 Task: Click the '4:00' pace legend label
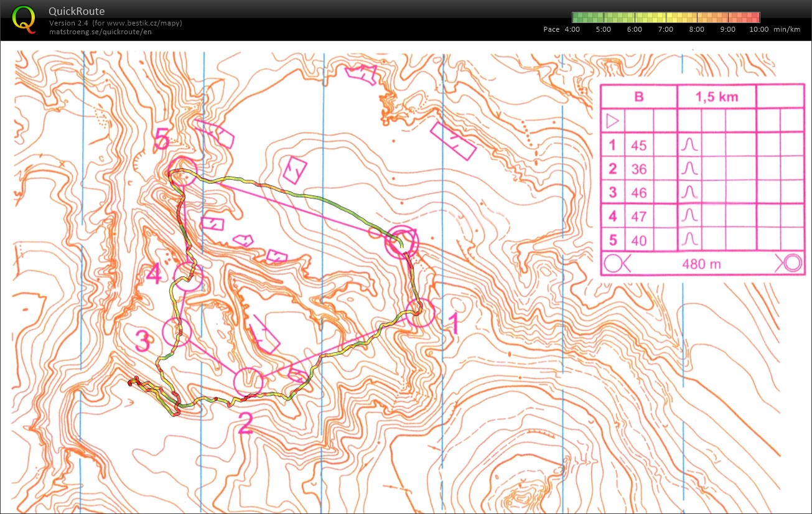[572, 29]
